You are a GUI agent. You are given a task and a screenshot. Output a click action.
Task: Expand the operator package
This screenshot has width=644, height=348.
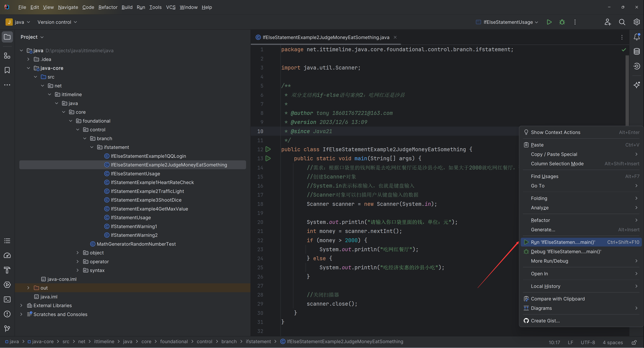77,261
